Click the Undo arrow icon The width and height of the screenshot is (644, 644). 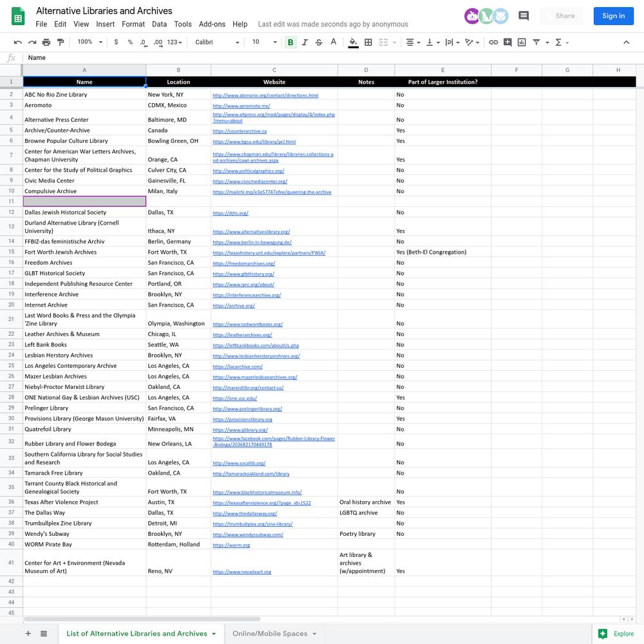tap(17, 43)
